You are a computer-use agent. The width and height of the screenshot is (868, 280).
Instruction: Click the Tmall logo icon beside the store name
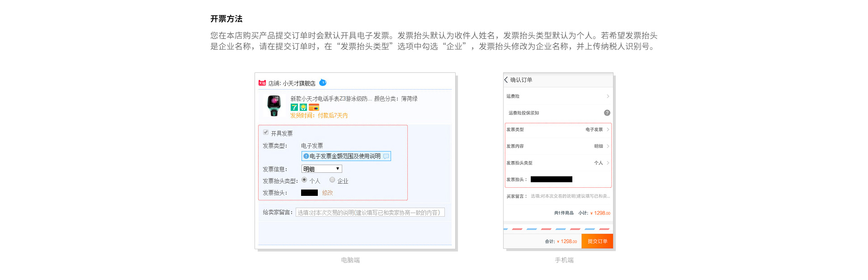pos(262,83)
